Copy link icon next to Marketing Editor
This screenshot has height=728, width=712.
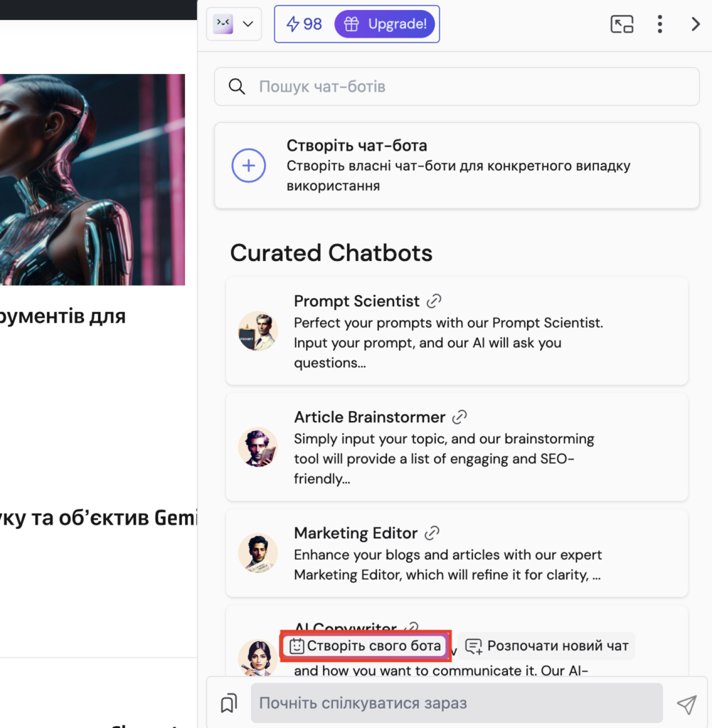tap(431, 533)
